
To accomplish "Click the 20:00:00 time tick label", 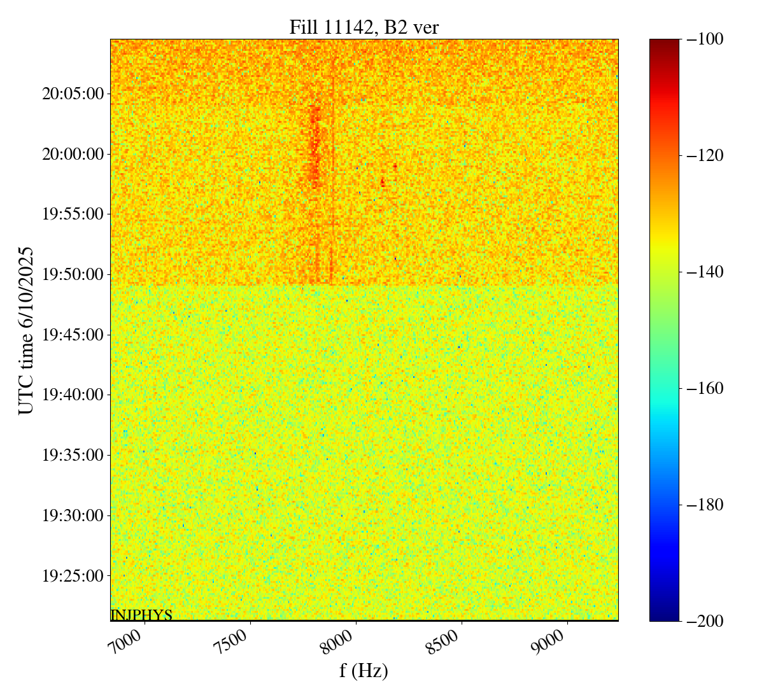I will [x=73, y=154].
